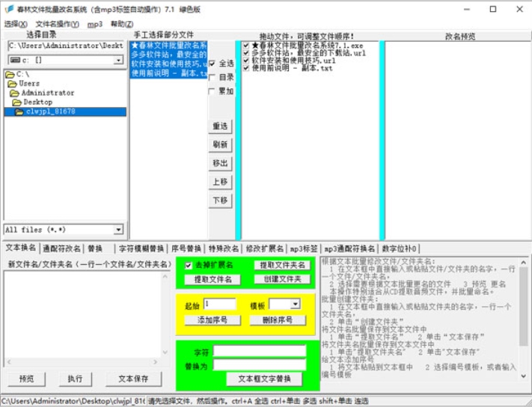This screenshot has width=532, height=407.
Task: Click the Administrator folder icon
Action: tap(14, 93)
